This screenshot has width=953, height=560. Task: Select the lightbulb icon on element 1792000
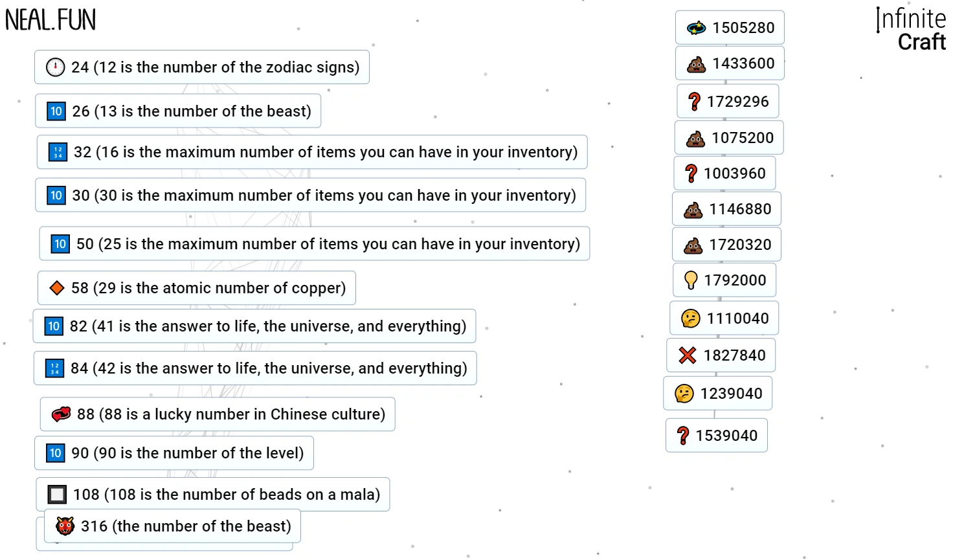click(691, 280)
